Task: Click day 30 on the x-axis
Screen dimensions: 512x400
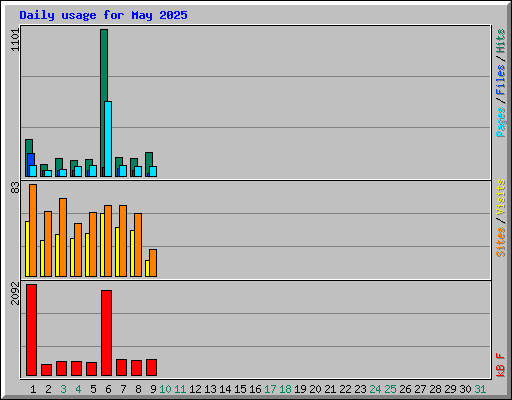Action: point(465,389)
